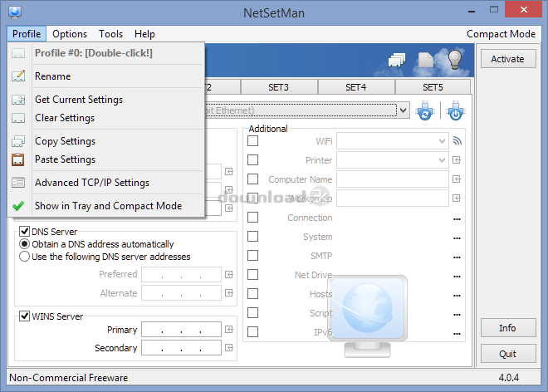Viewport: 548px width, 392px height.
Task: Expand the Printer dropdown list
Action: [442, 160]
